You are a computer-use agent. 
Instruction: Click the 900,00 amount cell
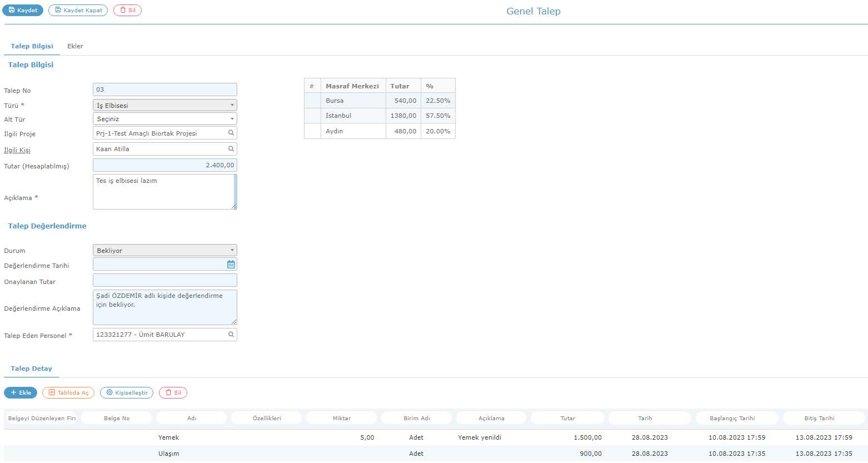pos(591,454)
